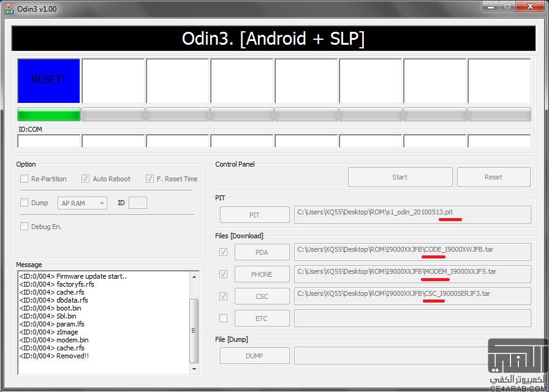Image resolution: width=549 pixels, height=392 pixels.
Task: Click the Reset button in Control Panel
Action: [493, 176]
